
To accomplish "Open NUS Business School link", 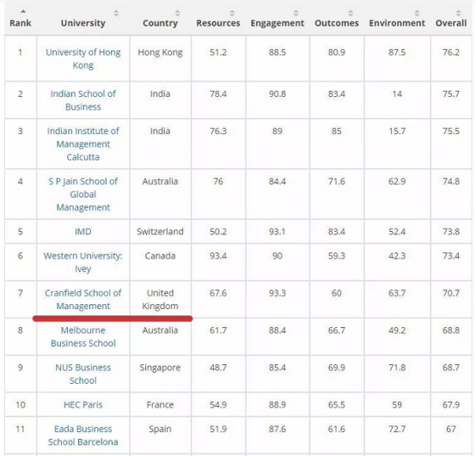I will pyautogui.click(x=83, y=374).
